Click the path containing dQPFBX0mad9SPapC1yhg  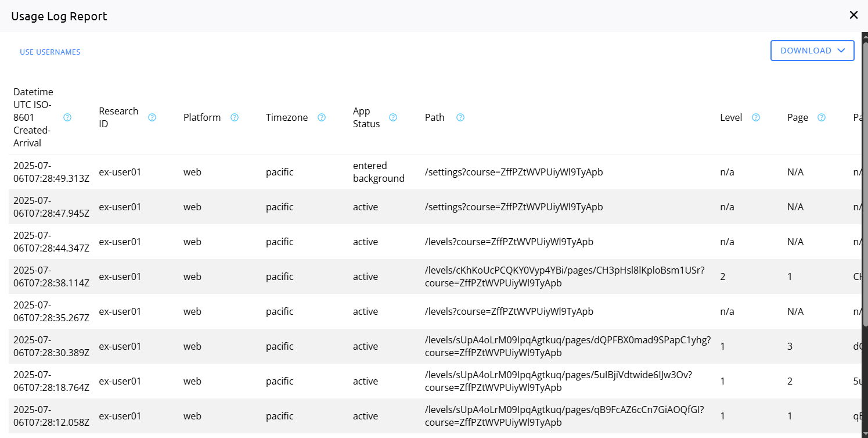pyautogui.click(x=567, y=346)
